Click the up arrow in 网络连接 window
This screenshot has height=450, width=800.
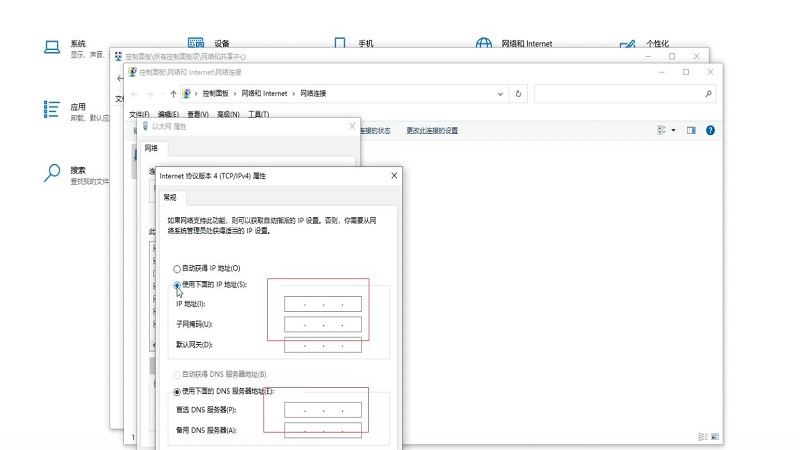(x=173, y=94)
